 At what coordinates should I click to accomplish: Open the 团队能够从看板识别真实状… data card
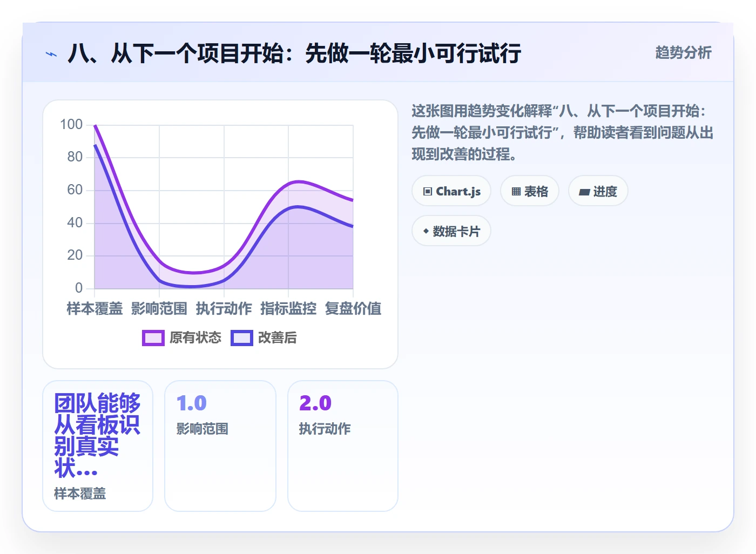point(98,446)
